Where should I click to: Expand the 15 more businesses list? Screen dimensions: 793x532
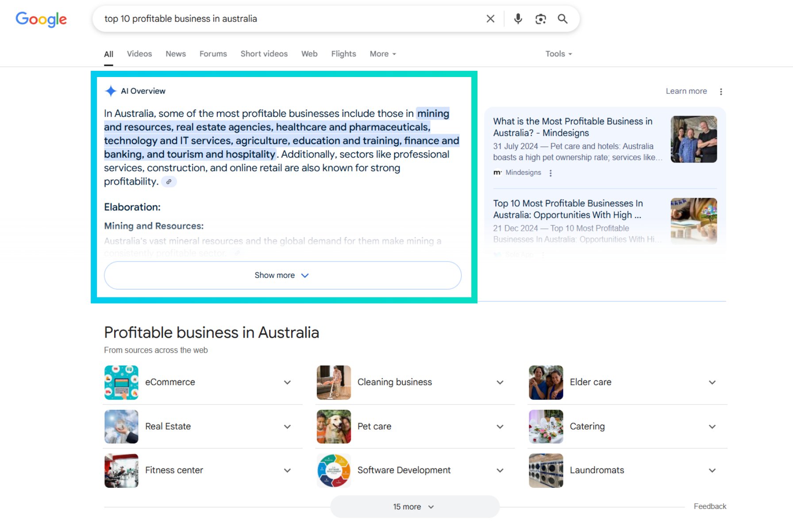coord(414,506)
